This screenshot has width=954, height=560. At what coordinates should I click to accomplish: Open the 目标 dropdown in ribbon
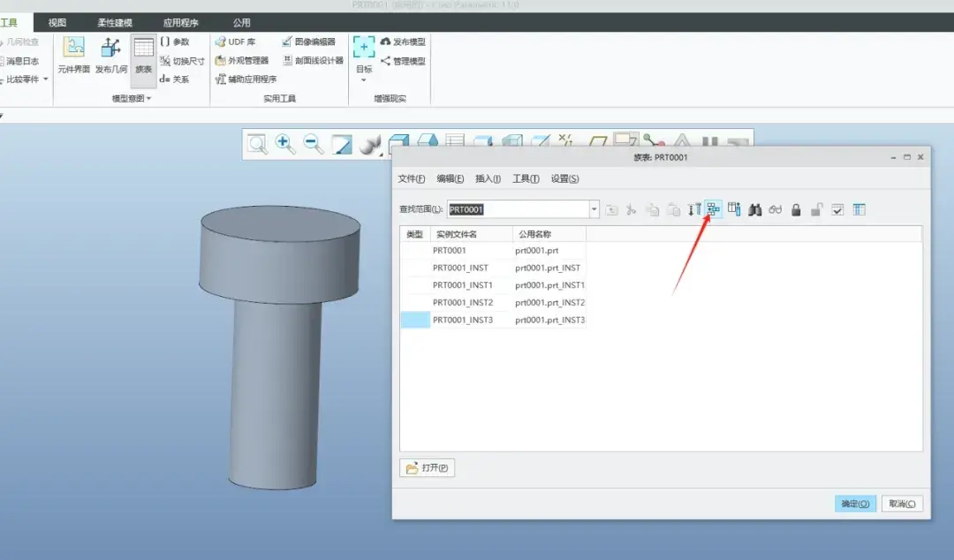click(364, 60)
